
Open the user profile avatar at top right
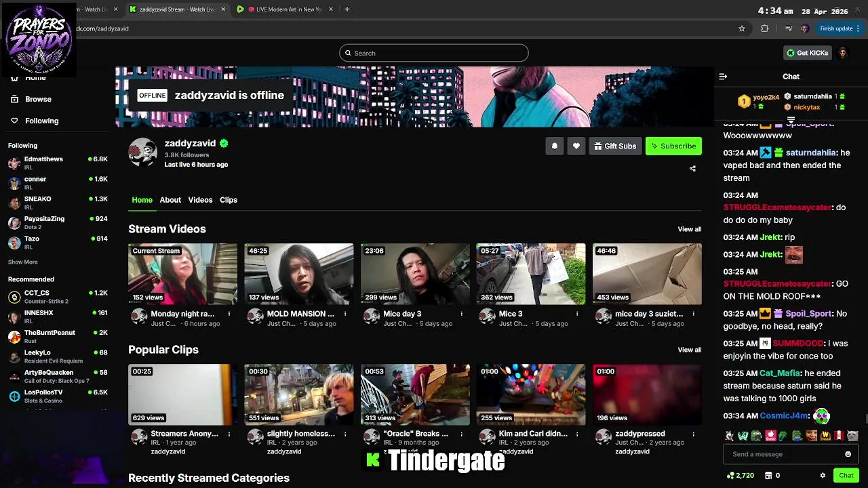843,53
